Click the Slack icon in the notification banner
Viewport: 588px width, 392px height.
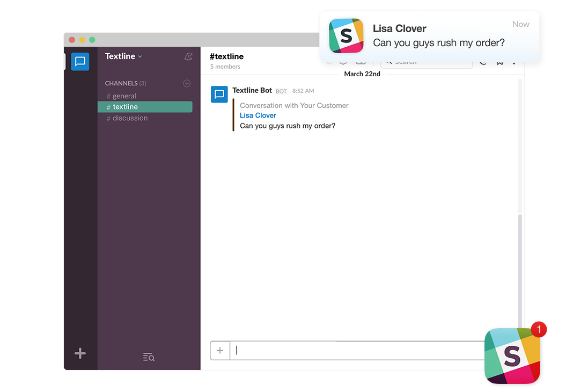pos(346,35)
